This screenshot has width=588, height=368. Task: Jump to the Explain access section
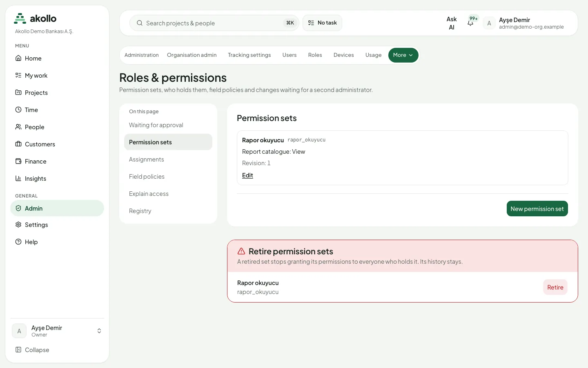pos(168,194)
